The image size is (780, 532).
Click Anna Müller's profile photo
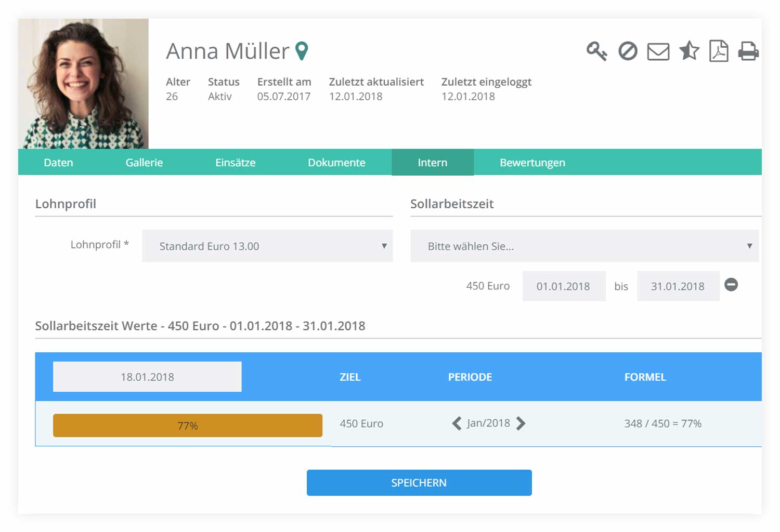[83, 84]
